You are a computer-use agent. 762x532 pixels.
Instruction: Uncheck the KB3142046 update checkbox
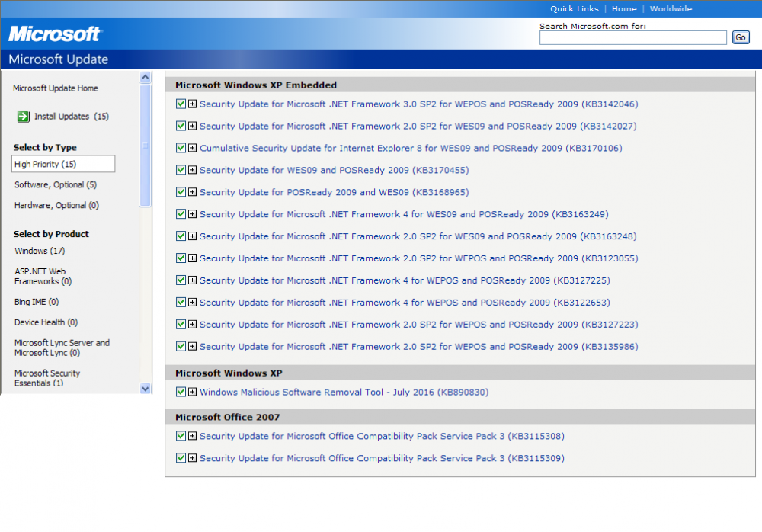181,104
